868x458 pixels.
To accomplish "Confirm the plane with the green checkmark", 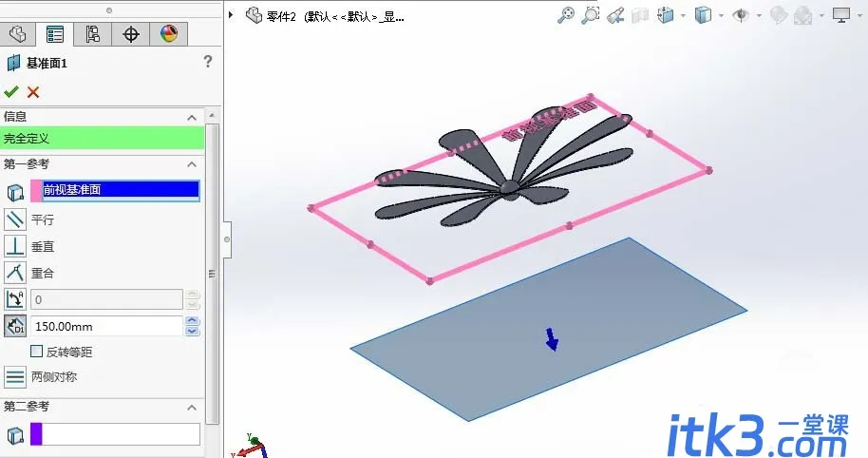I will [x=11, y=92].
